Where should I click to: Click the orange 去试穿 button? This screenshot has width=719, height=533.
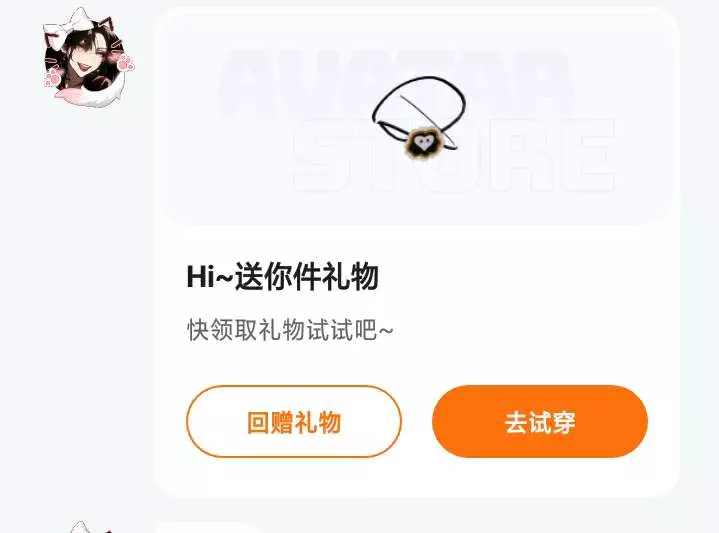(x=540, y=422)
